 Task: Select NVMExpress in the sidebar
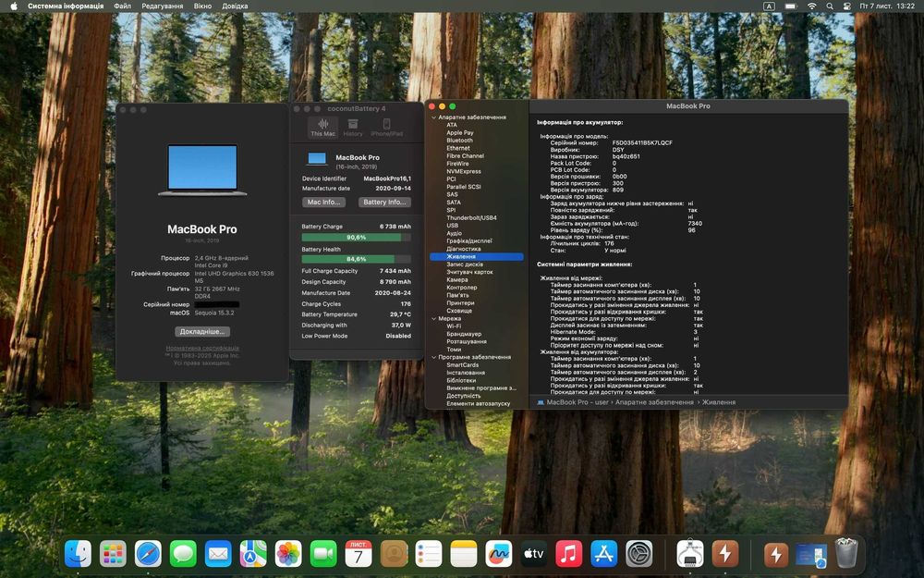click(x=464, y=171)
